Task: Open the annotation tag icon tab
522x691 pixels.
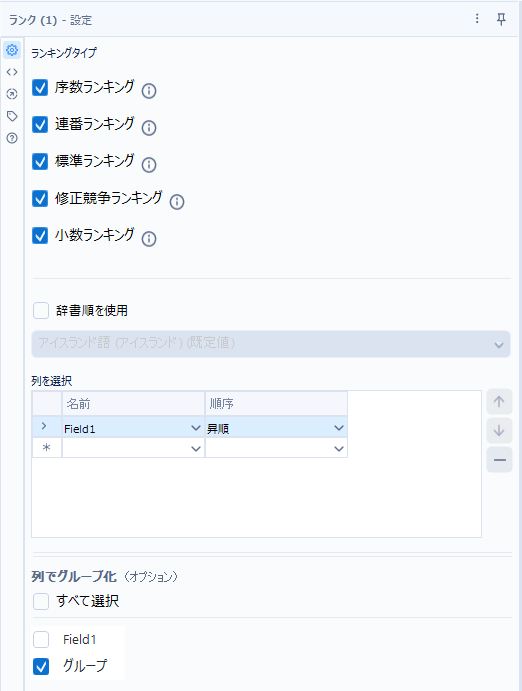Action: 12,116
